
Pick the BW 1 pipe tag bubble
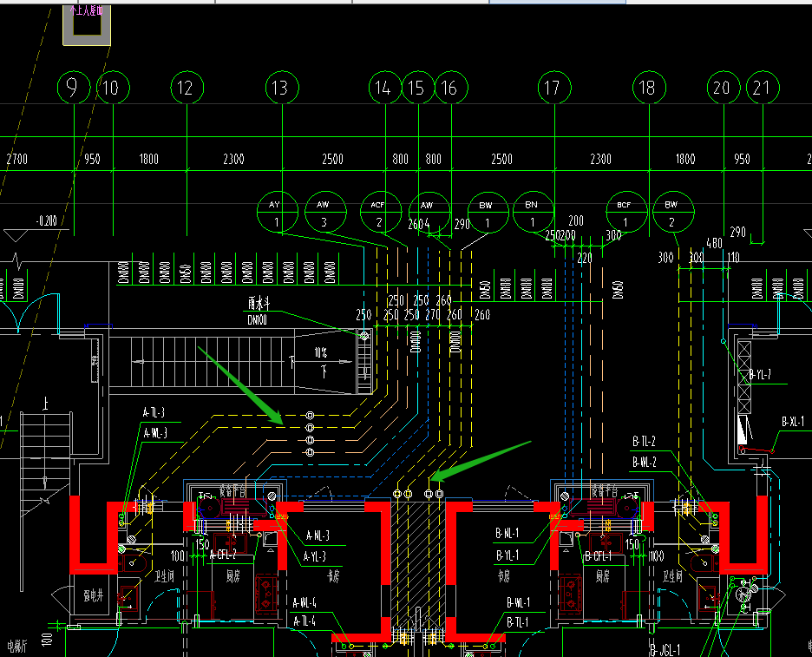click(x=488, y=213)
